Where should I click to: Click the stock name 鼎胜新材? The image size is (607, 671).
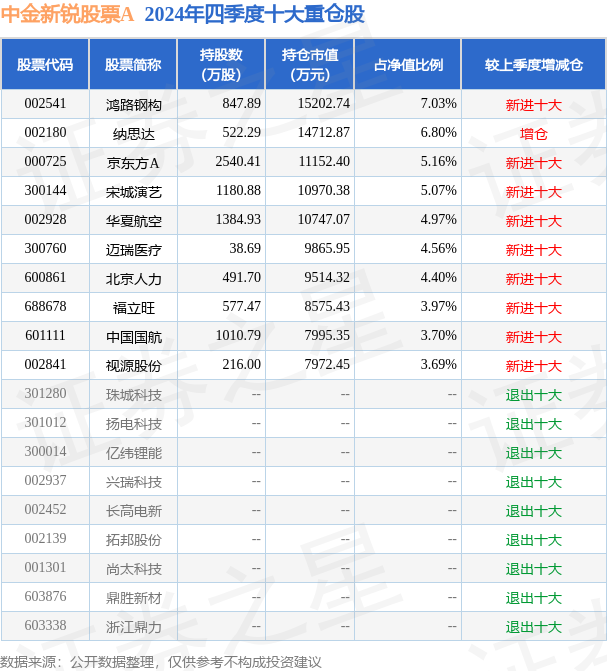click(134, 598)
